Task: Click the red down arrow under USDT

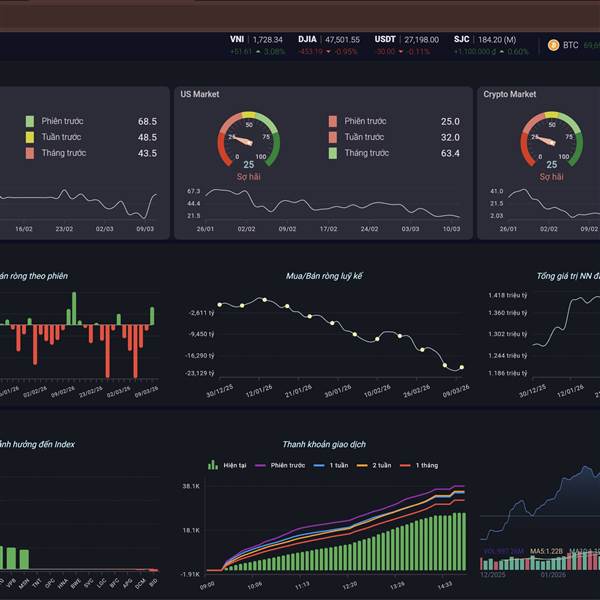Action: pos(401,51)
